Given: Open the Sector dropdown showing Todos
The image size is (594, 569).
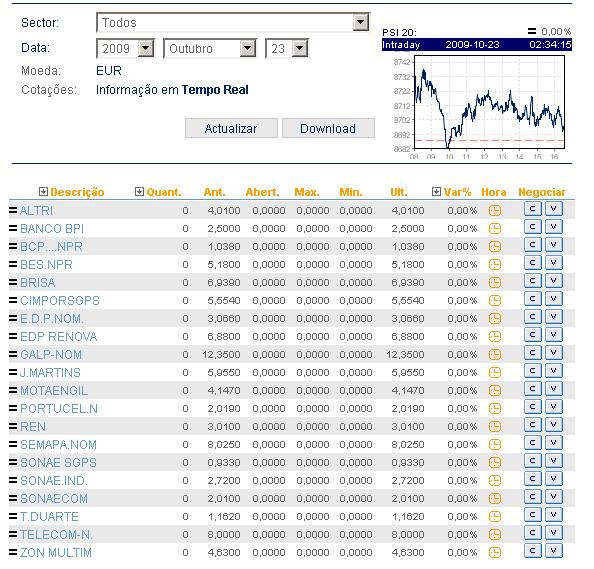Looking at the screenshot, I should pyautogui.click(x=233, y=22).
